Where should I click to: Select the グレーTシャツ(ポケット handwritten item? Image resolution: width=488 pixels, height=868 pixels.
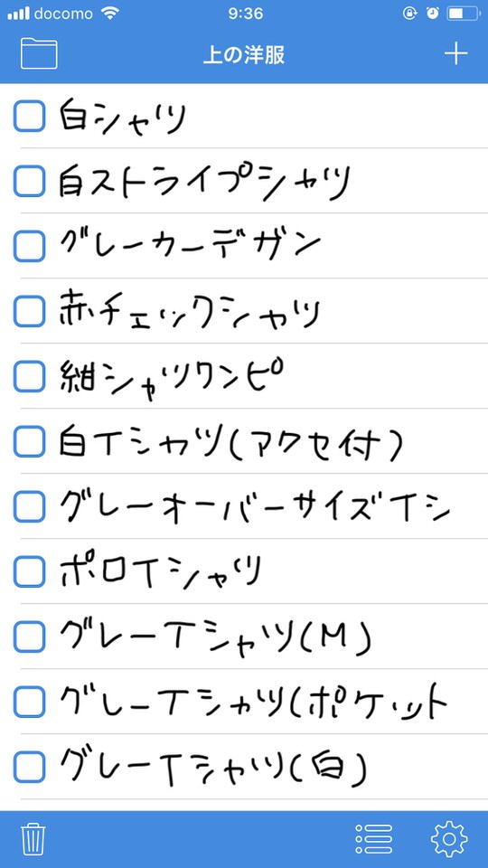[252, 702]
